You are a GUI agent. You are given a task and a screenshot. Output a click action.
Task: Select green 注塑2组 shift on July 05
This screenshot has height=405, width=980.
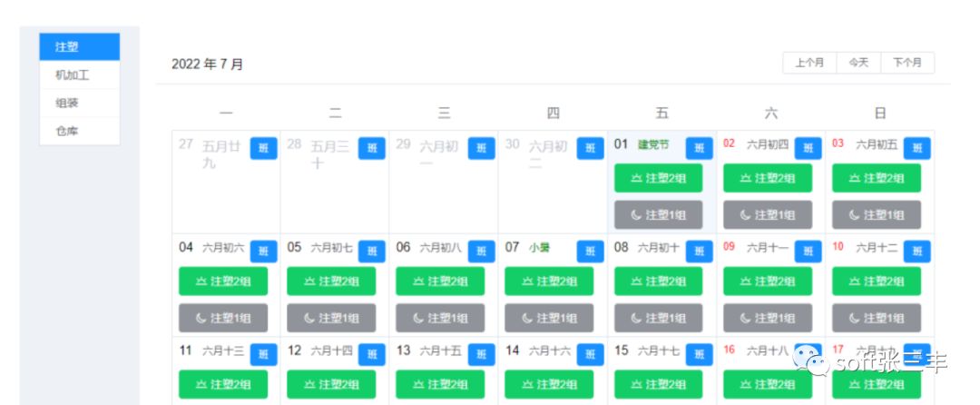click(x=331, y=282)
